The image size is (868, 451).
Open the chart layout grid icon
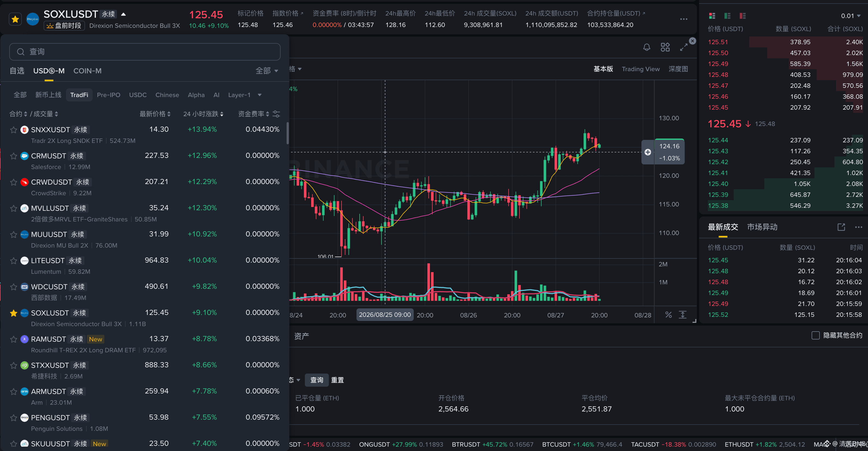[665, 47]
